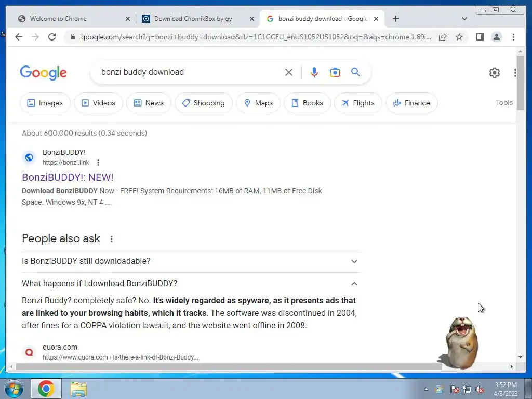Click the scroll left arrow at bottom
The height and width of the screenshot is (399, 532).
coord(11,366)
